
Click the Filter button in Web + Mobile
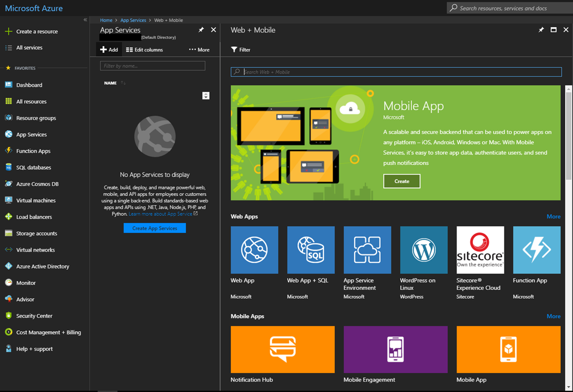pos(241,49)
